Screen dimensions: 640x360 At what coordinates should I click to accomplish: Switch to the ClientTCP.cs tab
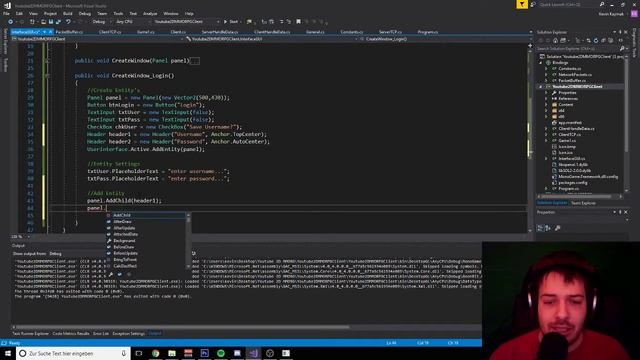110,32
